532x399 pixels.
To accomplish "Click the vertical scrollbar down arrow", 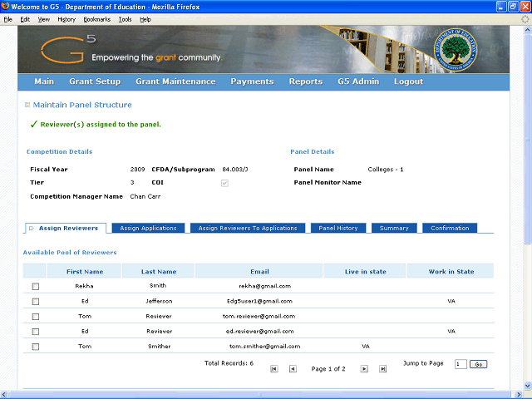I will (525, 384).
